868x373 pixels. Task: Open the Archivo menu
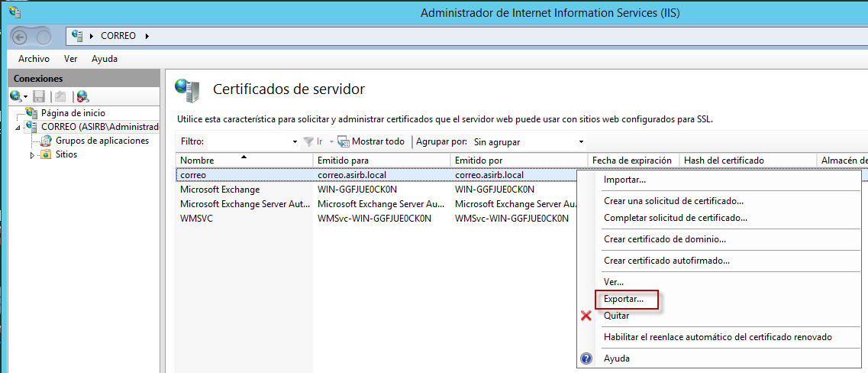click(x=34, y=59)
